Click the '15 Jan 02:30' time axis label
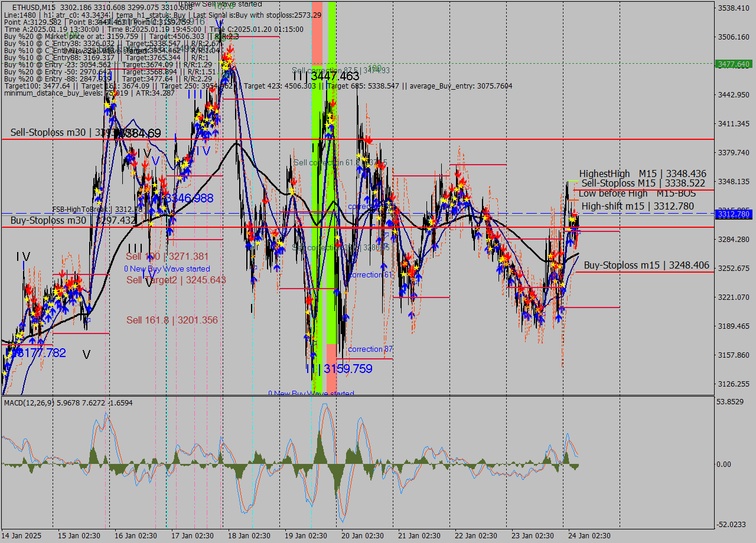Screen dimensions: 756x543 79,535
